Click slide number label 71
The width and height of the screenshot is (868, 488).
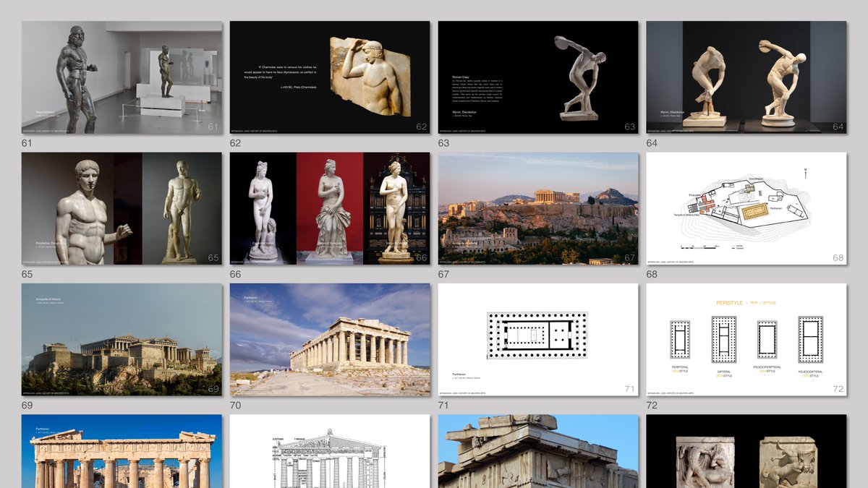(x=443, y=406)
